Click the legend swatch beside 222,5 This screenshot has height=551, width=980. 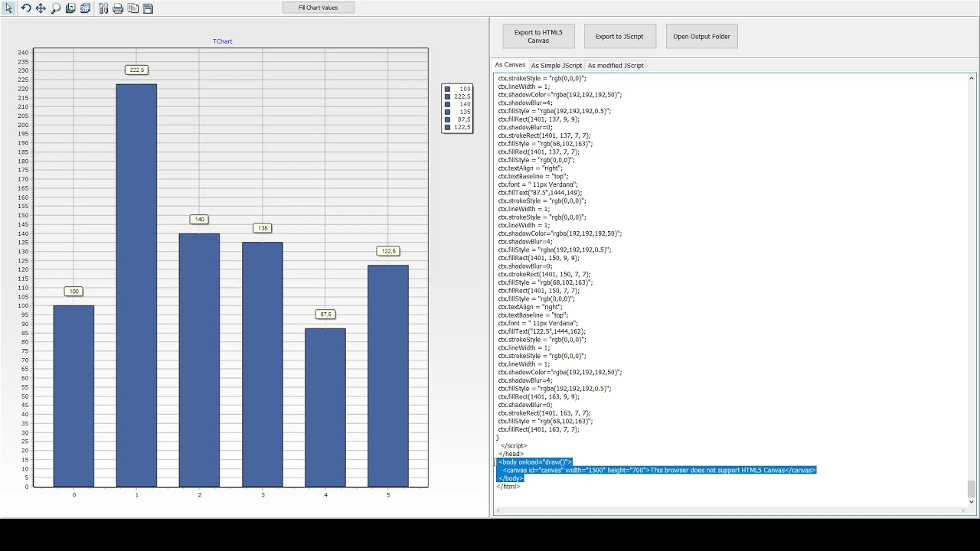(448, 96)
